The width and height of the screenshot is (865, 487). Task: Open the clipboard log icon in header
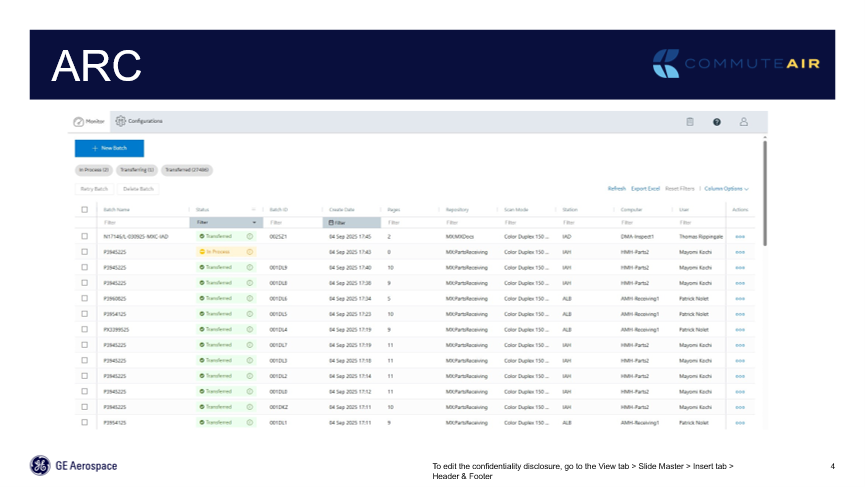click(x=689, y=121)
